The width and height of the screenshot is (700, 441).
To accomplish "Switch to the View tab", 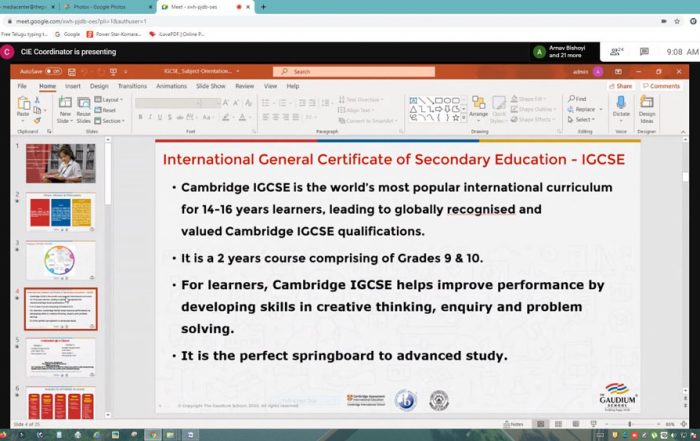I will point(270,86).
